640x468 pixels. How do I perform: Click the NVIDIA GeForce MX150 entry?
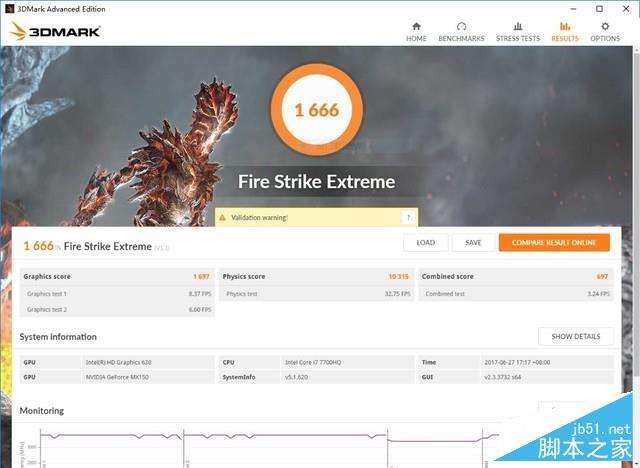117,377
